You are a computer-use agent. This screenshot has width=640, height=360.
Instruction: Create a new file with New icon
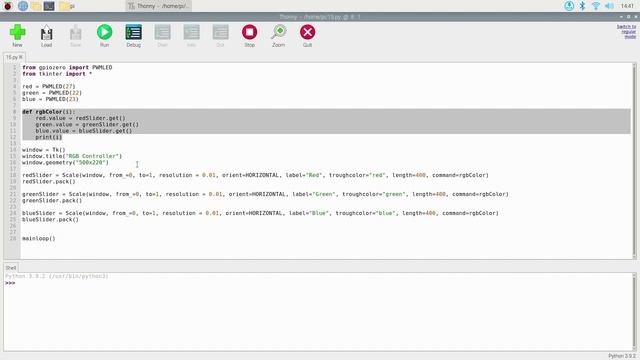click(x=17, y=36)
